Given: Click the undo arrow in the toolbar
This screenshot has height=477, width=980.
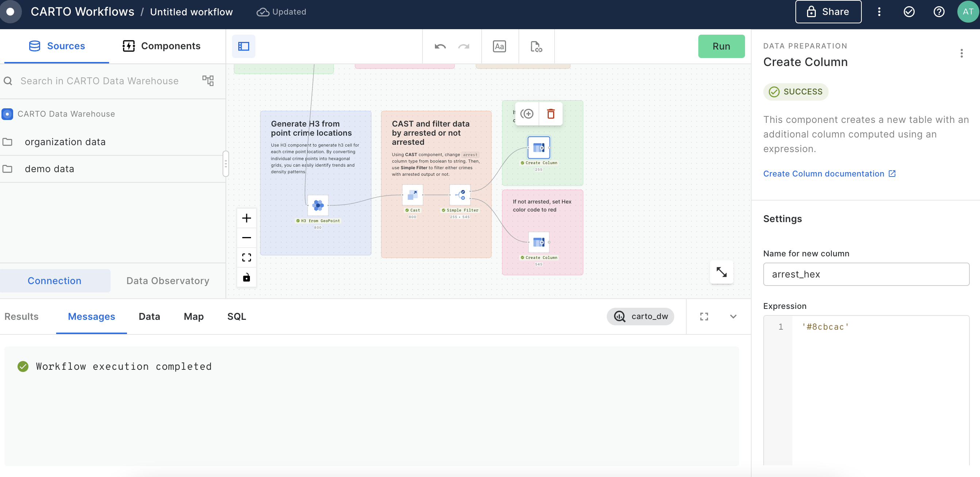Looking at the screenshot, I should coord(440,46).
